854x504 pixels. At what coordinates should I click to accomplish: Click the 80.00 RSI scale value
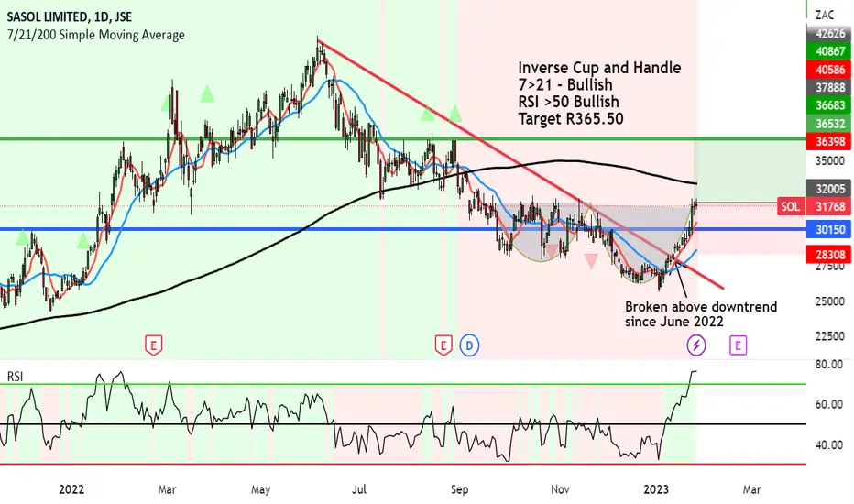point(829,364)
